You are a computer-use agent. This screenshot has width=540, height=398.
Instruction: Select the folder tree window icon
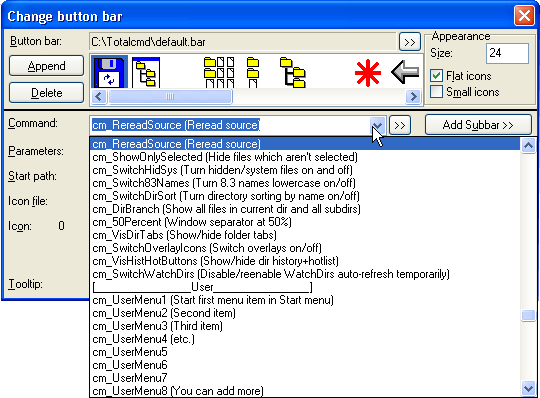click(146, 72)
